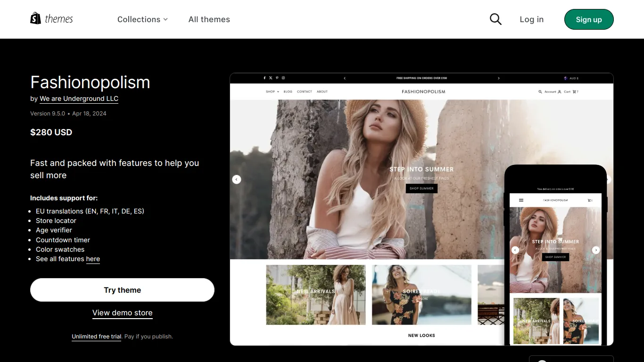Click the 'Store locator' feature text

point(56,221)
